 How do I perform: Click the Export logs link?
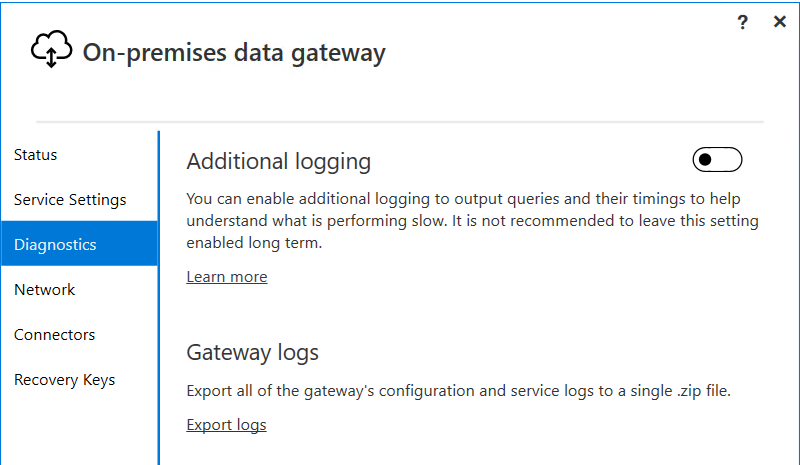(x=226, y=425)
